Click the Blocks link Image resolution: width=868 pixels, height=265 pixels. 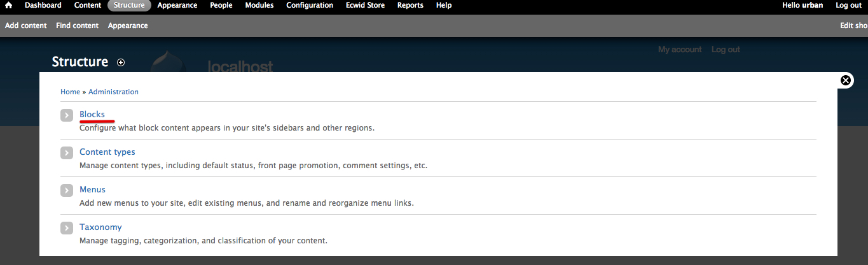coord(92,114)
